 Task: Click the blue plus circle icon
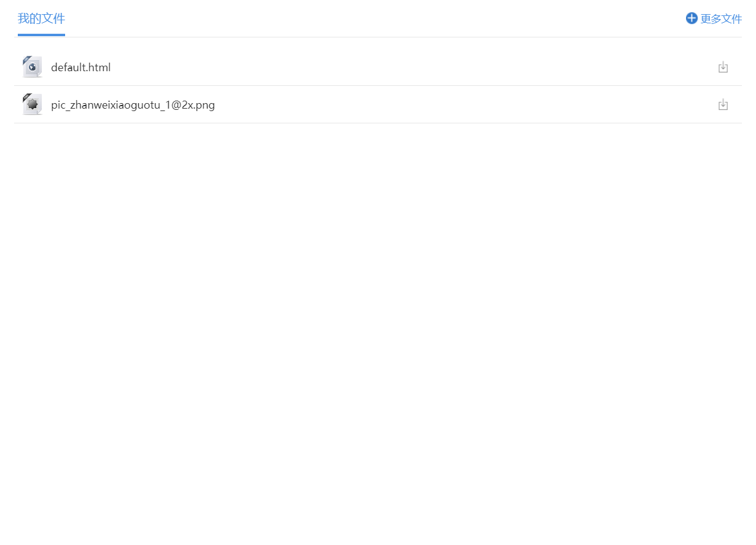point(692,18)
